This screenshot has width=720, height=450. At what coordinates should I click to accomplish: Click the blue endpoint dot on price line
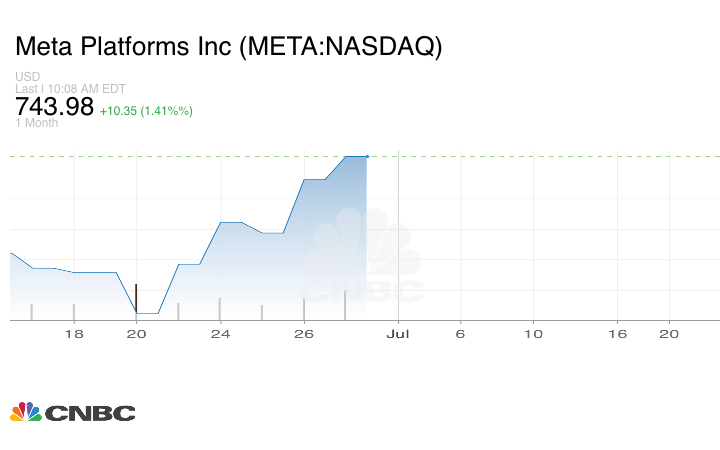[367, 156]
